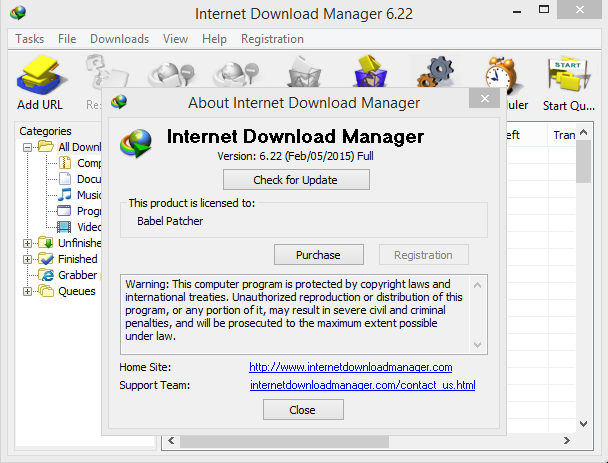
Task: Close About dialog with X button
Action: coord(484,98)
